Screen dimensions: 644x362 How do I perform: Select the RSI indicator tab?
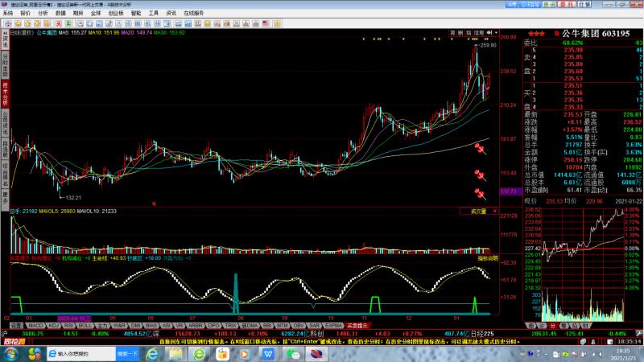68,326
